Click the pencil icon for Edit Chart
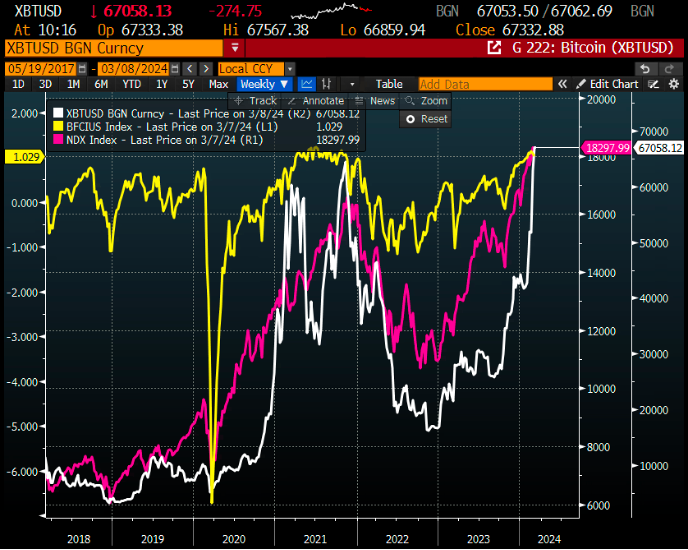Screen dimensions: 688x550 click(x=580, y=84)
